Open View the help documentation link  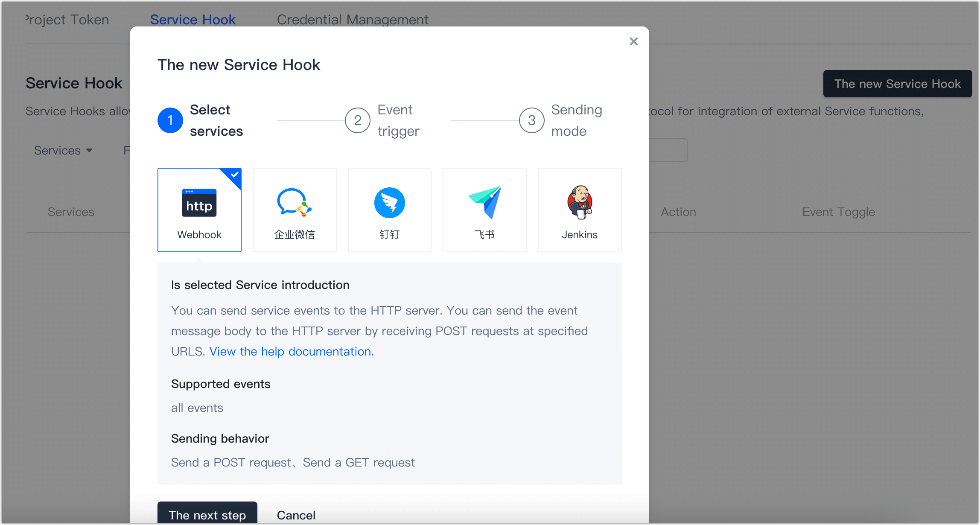pyautogui.click(x=291, y=351)
